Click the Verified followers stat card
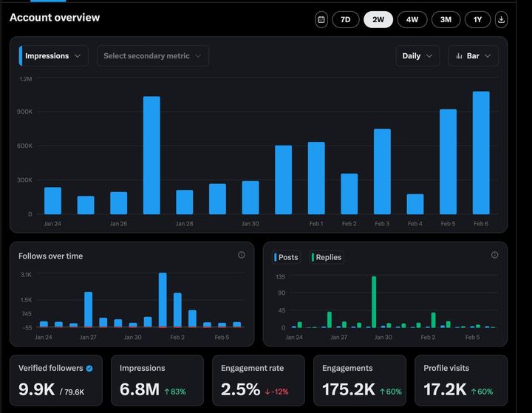This screenshot has width=532, height=413. click(56, 380)
